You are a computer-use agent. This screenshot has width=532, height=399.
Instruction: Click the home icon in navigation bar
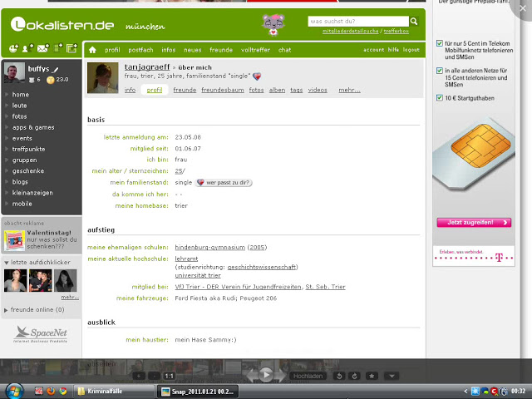92,50
